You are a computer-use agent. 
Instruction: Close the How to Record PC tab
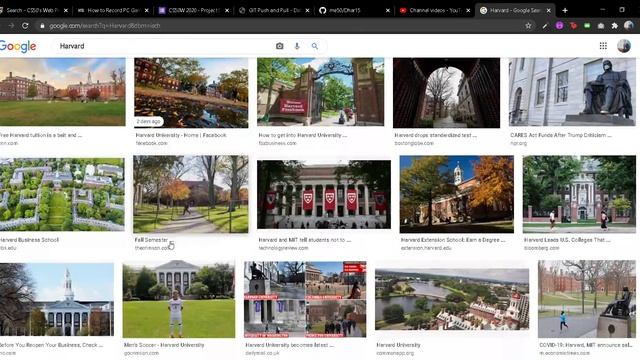pyautogui.click(x=147, y=10)
